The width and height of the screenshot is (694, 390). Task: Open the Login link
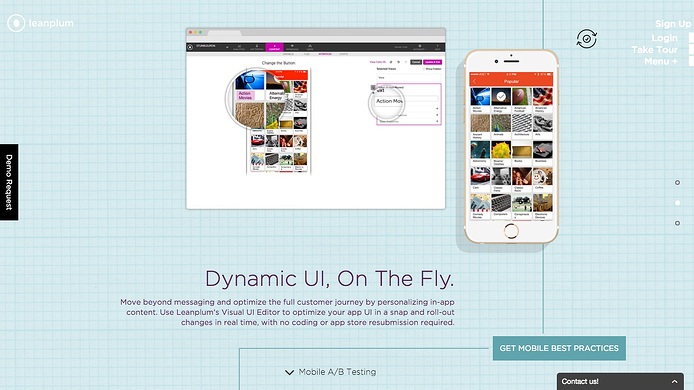(x=664, y=38)
